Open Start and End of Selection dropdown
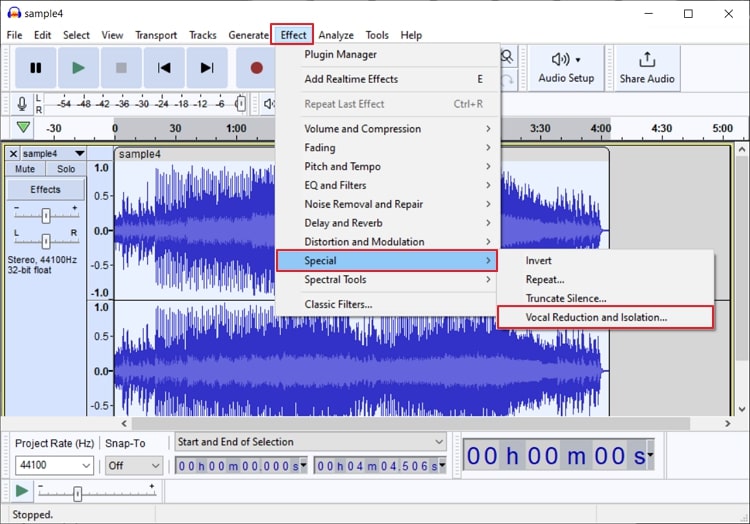The image size is (750, 524). coord(310,442)
